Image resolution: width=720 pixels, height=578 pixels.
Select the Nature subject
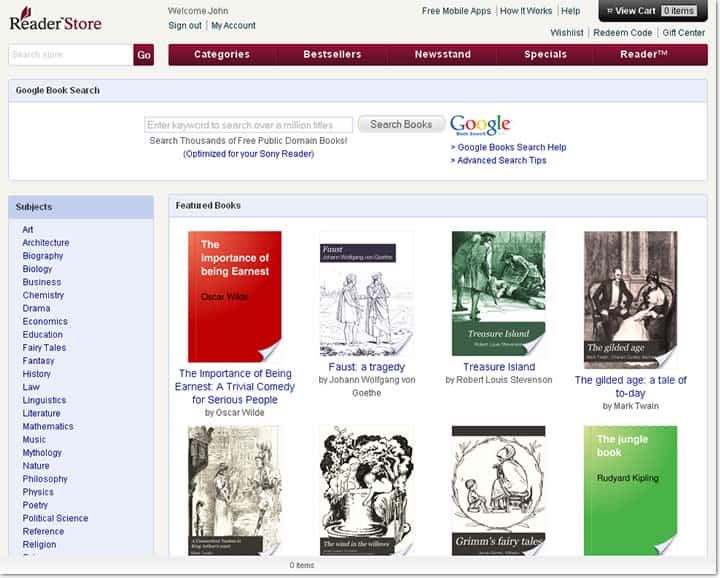click(x=36, y=466)
